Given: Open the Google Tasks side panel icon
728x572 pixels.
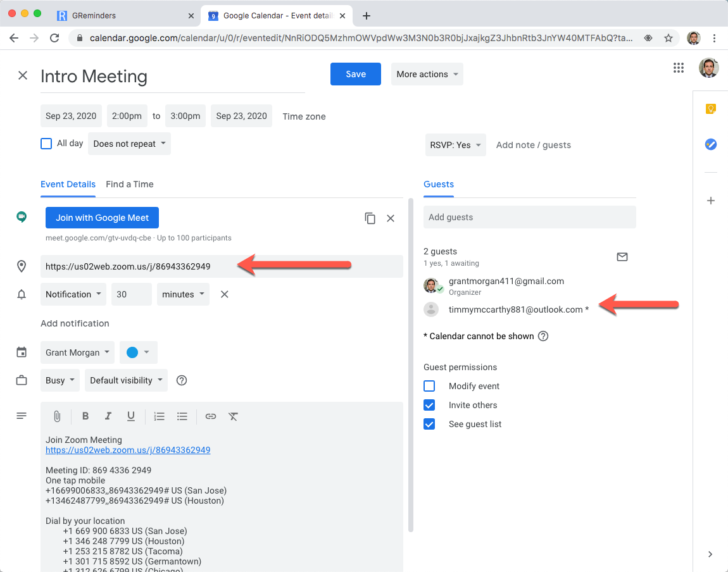Looking at the screenshot, I should [710, 144].
